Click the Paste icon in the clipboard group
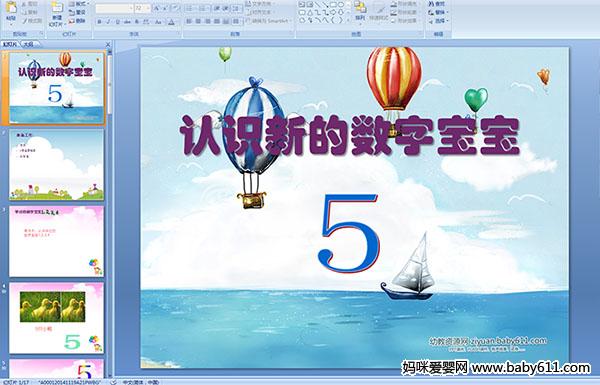This screenshot has width=600, height=385. [11, 10]
